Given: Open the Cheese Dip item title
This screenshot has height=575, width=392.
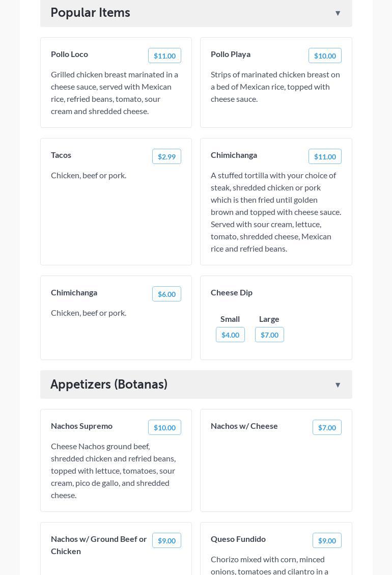Looking at the screenshot, I should tap(232, 292).
